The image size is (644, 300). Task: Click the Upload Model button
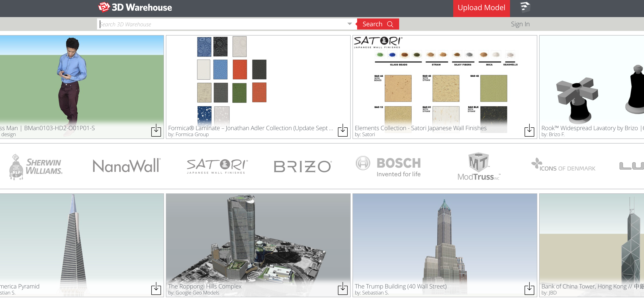click(x=480, y=8)
